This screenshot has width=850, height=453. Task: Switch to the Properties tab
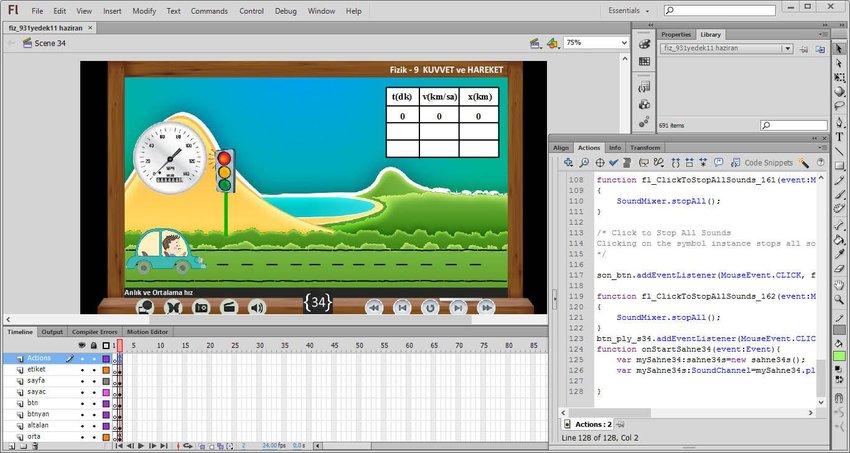676,34
